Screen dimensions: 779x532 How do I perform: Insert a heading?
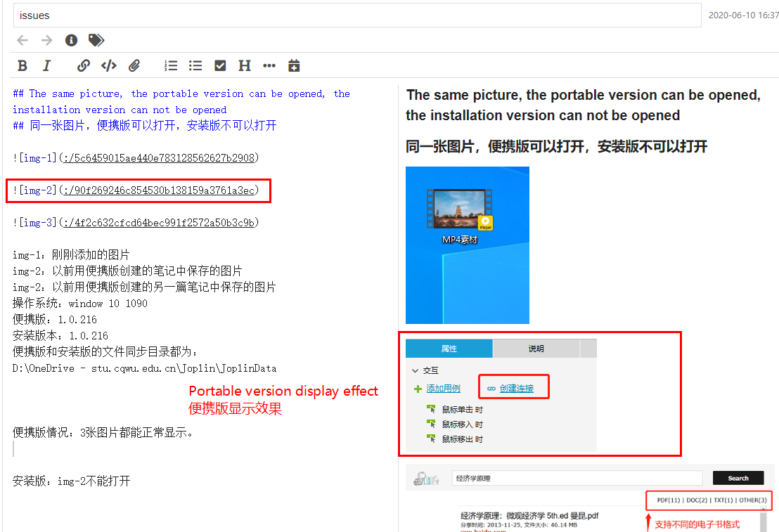pyautogui.click(x=244, y=65)
